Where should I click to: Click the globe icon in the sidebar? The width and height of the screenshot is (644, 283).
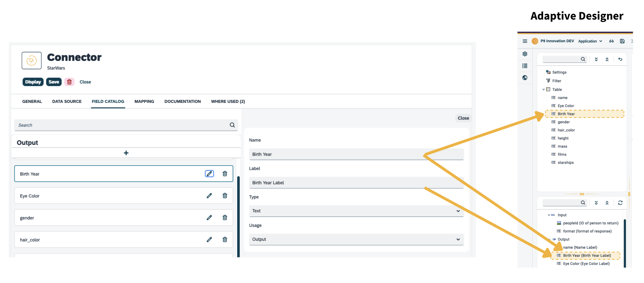pyautogui.click(x=525, y=78)
